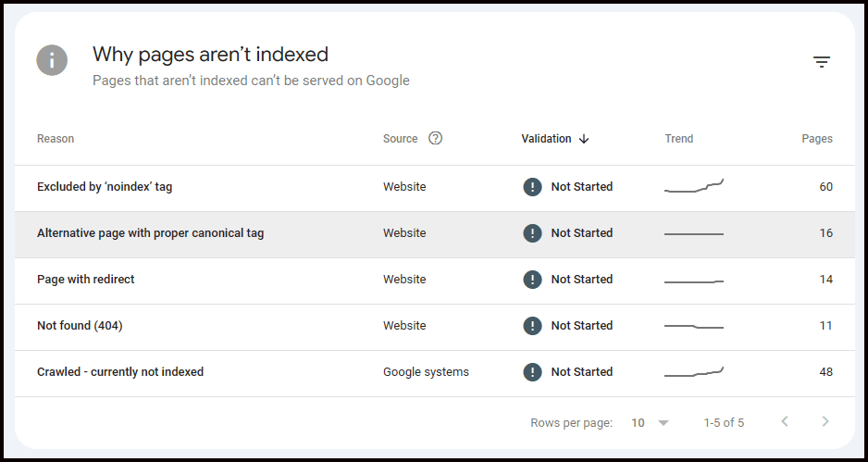Open the Rows per page dropdown

coord(651,423)
